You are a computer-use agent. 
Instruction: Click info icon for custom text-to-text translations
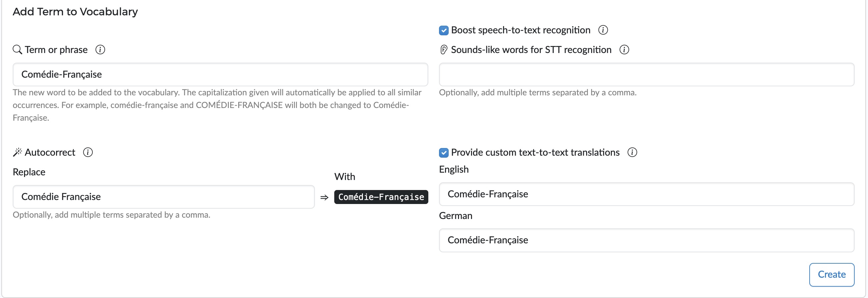click(632, 152)
